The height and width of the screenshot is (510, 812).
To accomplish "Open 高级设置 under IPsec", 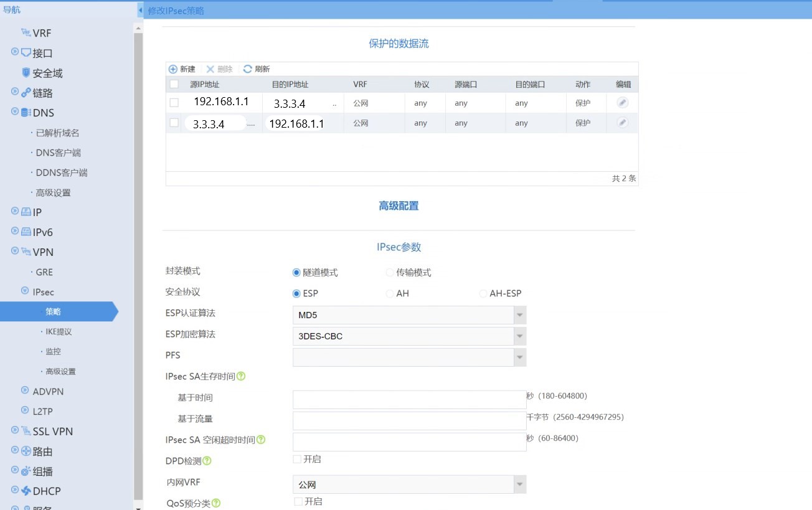I will [60, 372].
